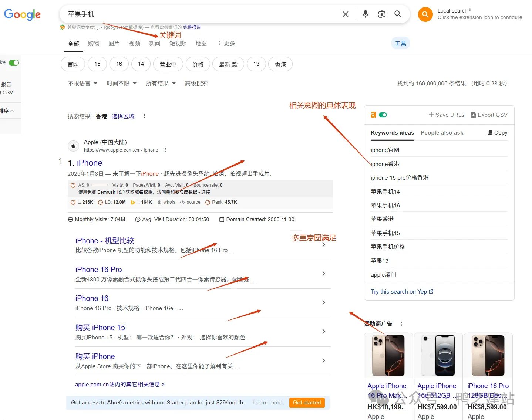Open the People also ask tab
This screenshot has height=420, width=532.
(442, 133)
